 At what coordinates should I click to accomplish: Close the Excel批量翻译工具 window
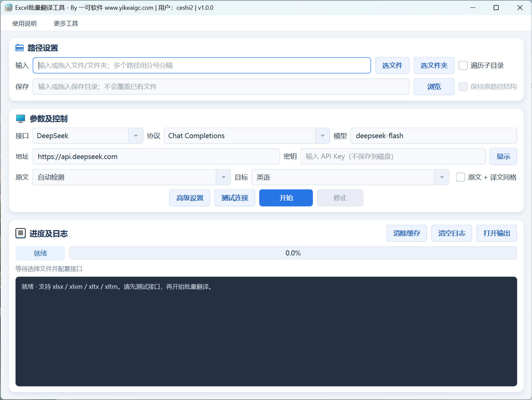tap(520, 7)
